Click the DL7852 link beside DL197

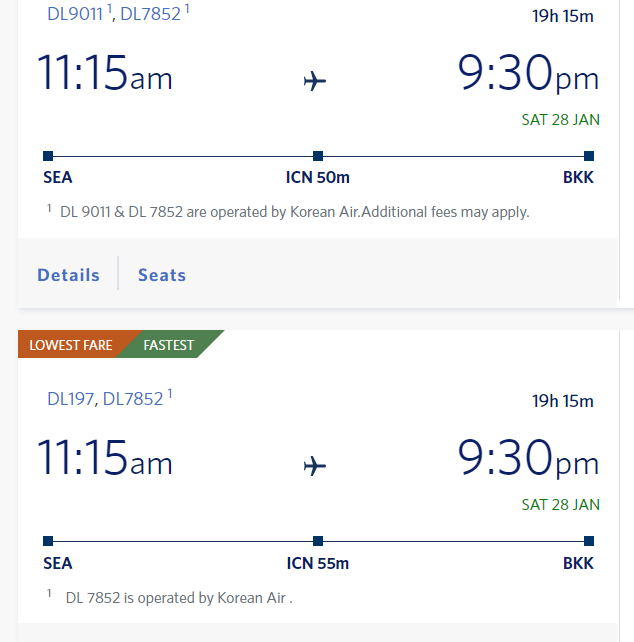pyautogui.click(x=133, y=399)
